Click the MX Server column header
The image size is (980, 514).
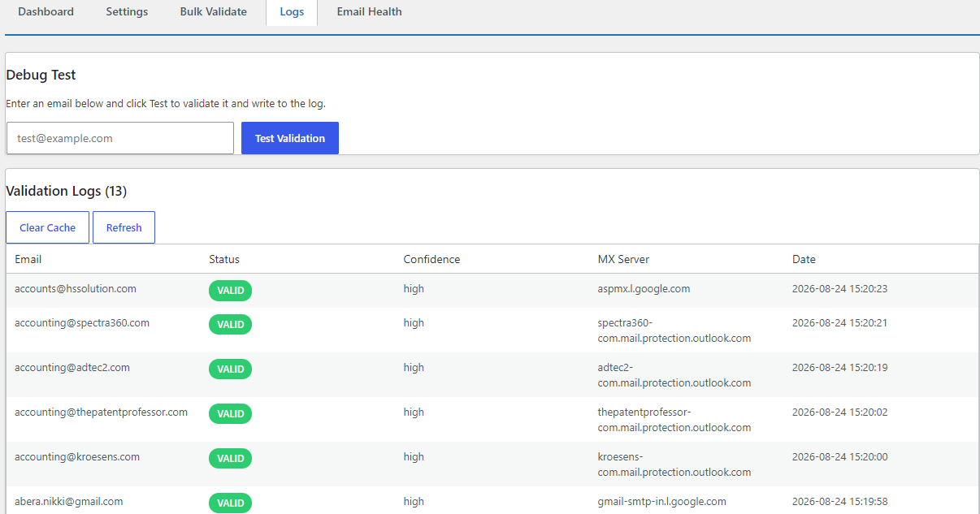tap(623, 259)
